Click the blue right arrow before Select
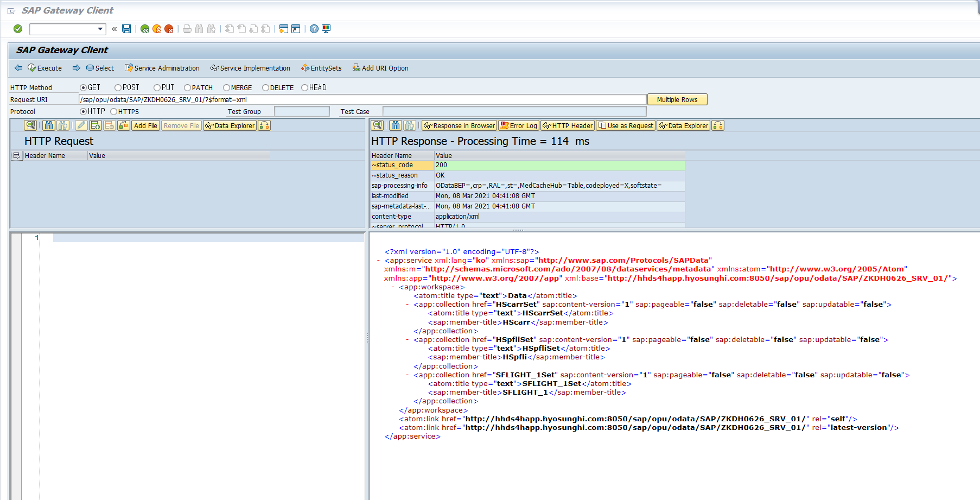 click(x=77, y=68)
